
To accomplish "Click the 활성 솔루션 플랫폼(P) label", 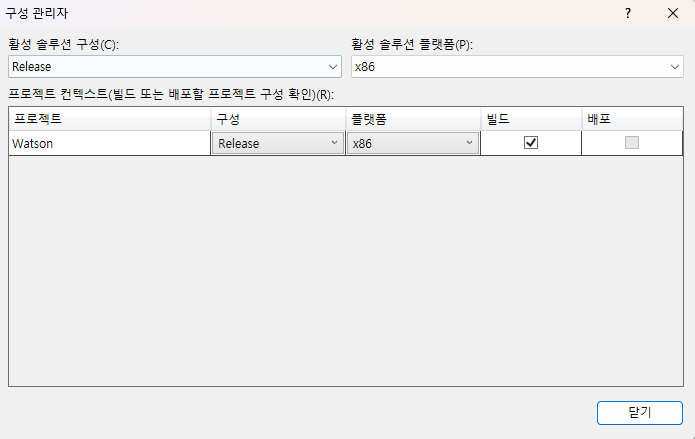I will click(412, 44).
